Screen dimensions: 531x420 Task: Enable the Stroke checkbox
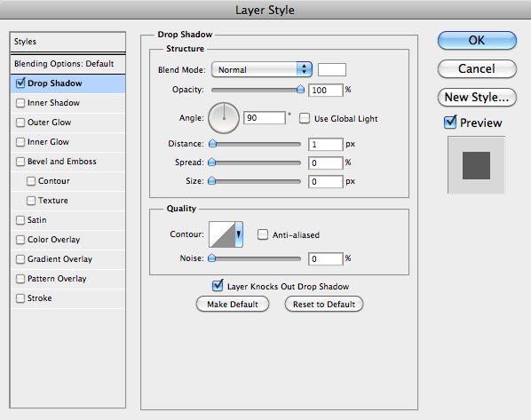point(20,298)
